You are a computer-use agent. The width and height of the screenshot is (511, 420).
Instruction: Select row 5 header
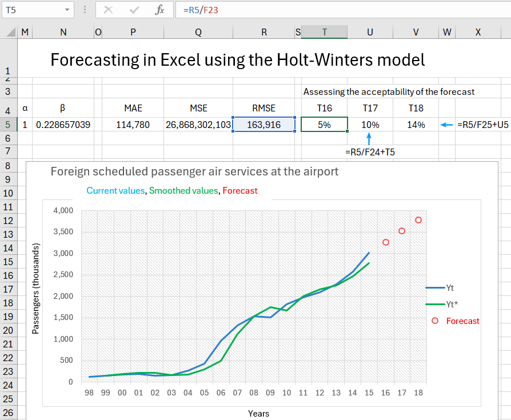tap(8, 125)
